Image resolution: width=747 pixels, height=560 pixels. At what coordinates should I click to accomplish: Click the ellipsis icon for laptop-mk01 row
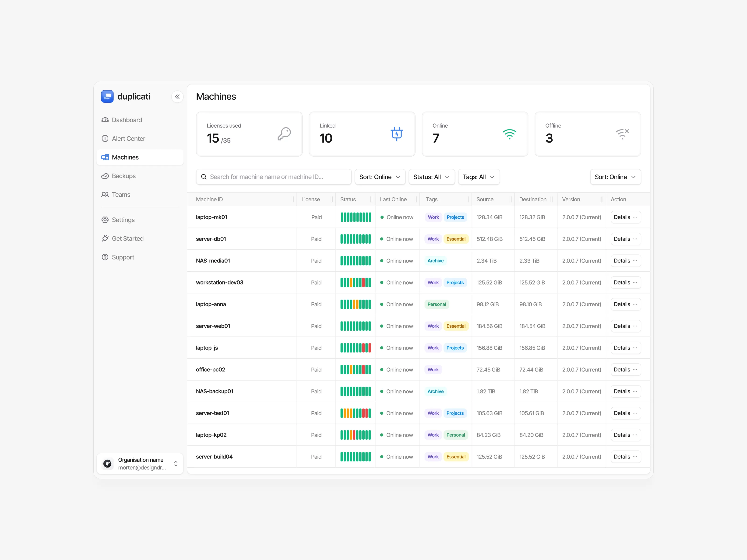(x=635, y=217)
